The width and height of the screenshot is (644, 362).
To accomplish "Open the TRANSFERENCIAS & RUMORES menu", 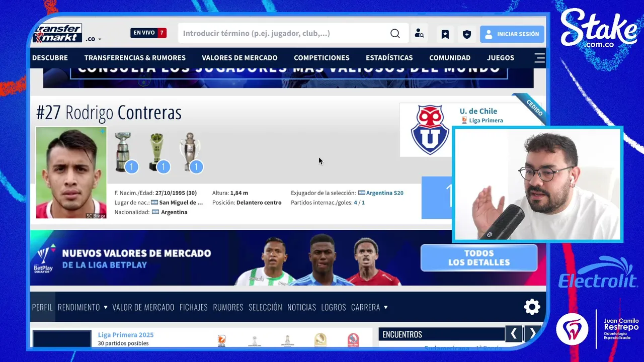I will pos(135,58).
